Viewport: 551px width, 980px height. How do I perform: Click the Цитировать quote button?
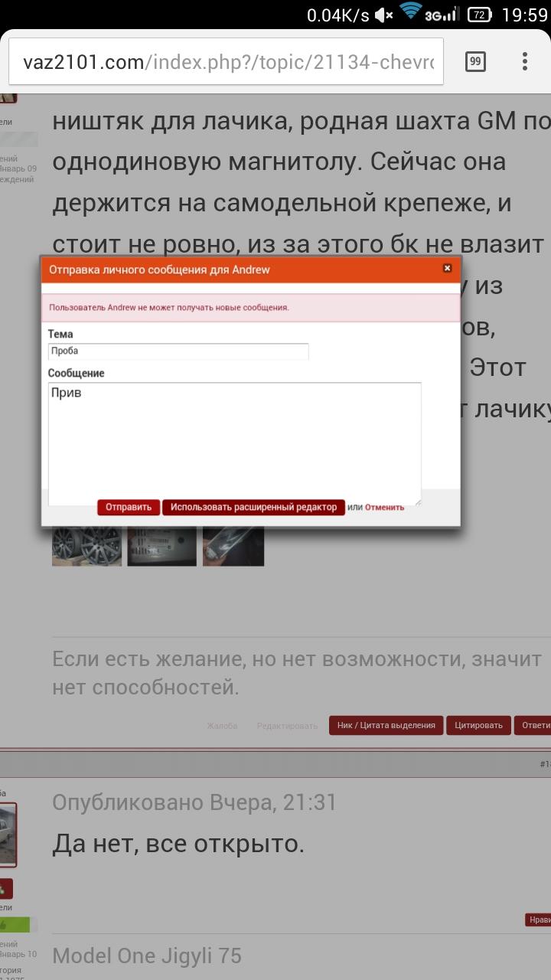click(479, 725)
